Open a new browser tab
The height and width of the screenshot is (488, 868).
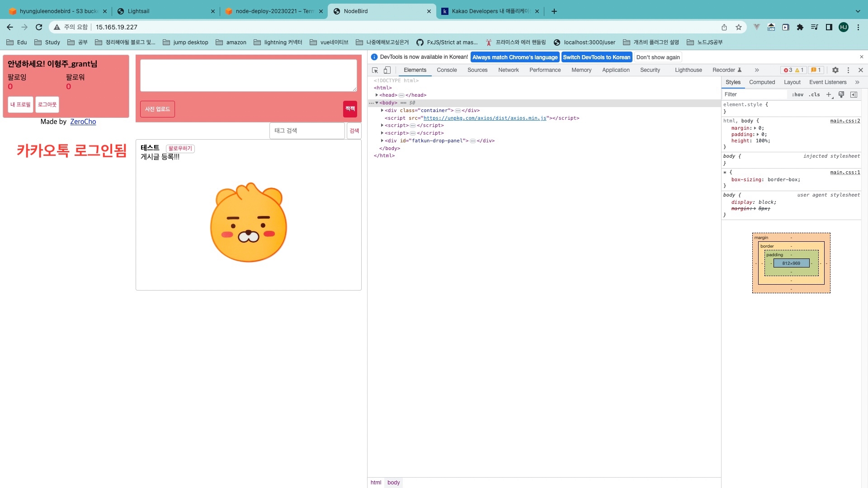[554, 11]
